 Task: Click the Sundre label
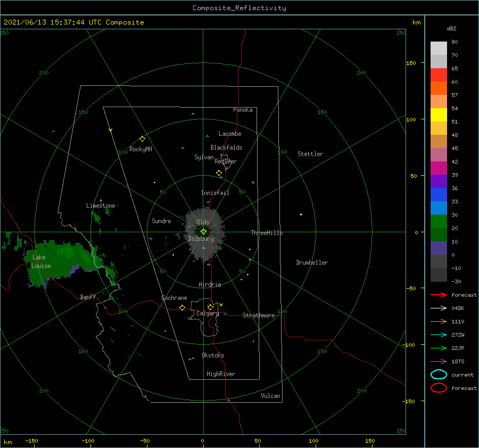161,221
